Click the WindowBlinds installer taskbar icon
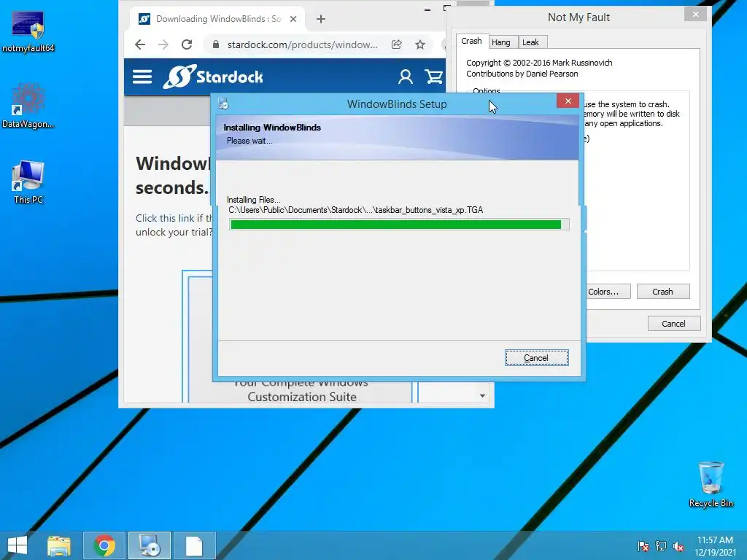The image size is (747, 560). click(x=150, y=545)
